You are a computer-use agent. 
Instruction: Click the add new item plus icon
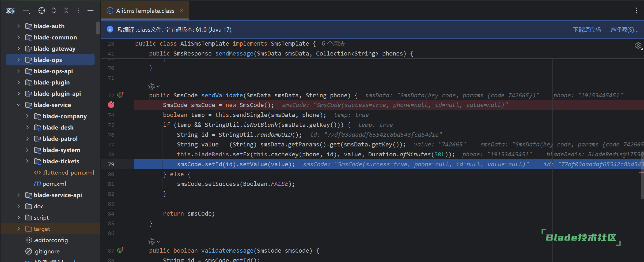(x=26, y=11)
